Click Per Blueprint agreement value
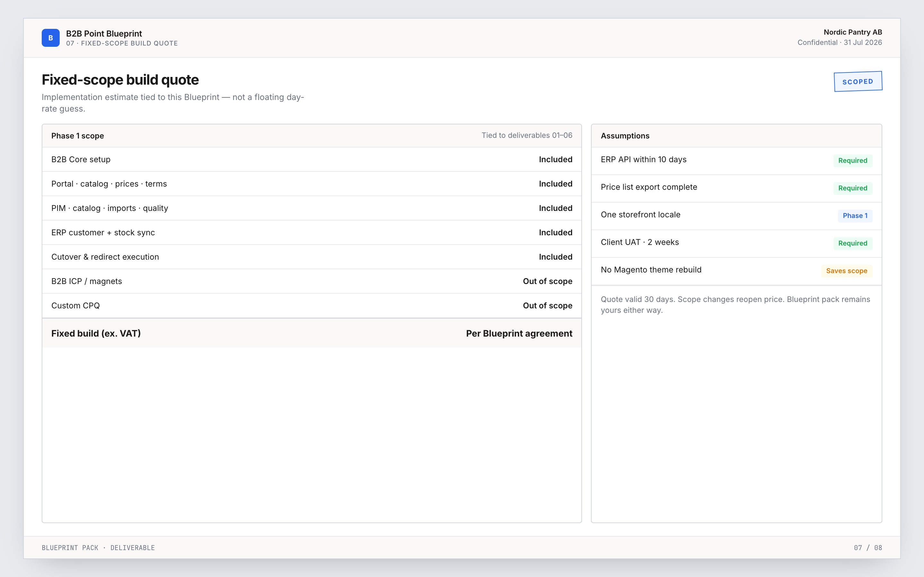924x577 pixels. click(x=519, y=333)
